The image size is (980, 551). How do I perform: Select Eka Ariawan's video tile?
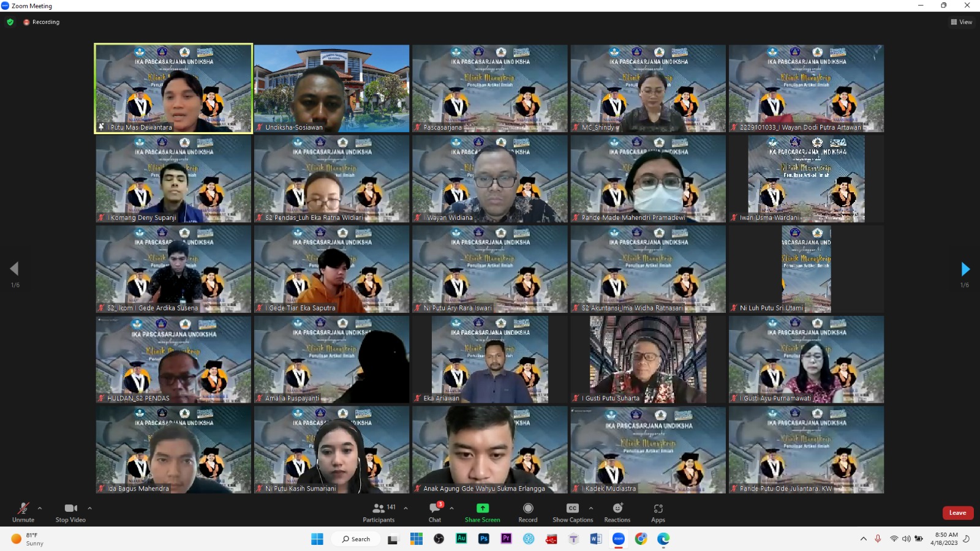click(x=490, y=359)
